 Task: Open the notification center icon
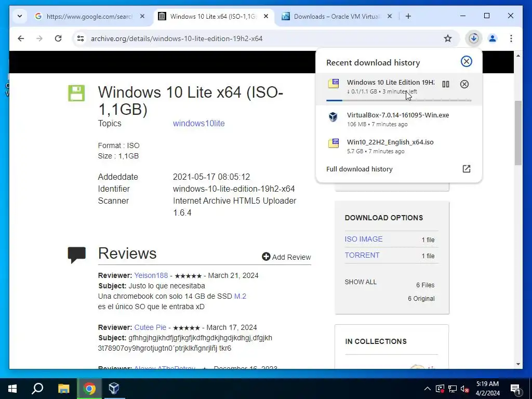pos(516,389)
